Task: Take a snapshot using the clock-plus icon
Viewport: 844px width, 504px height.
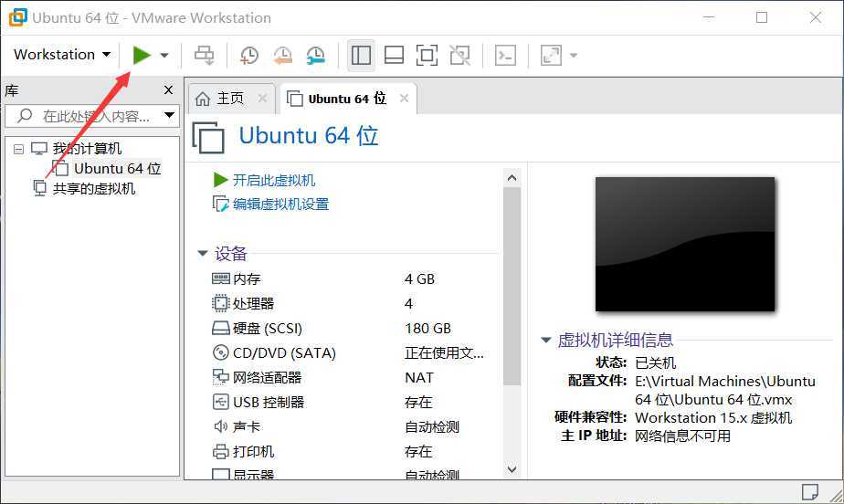Action: coord(248,55)
